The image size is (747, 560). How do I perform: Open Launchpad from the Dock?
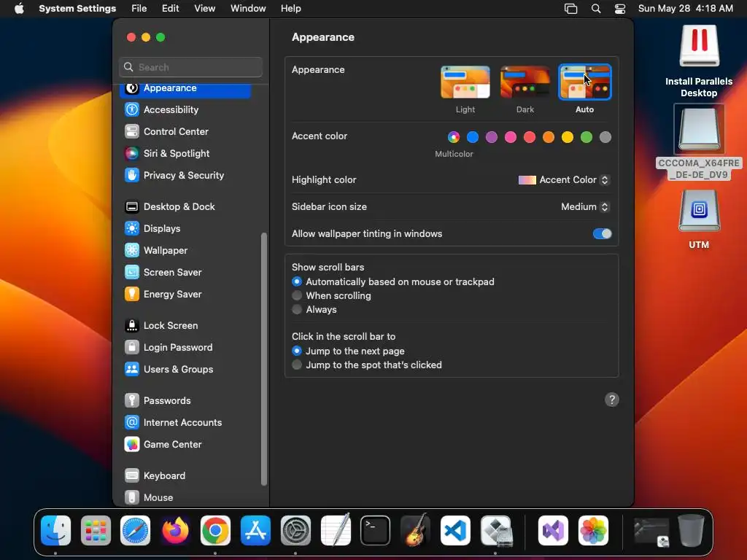(96, 531)
